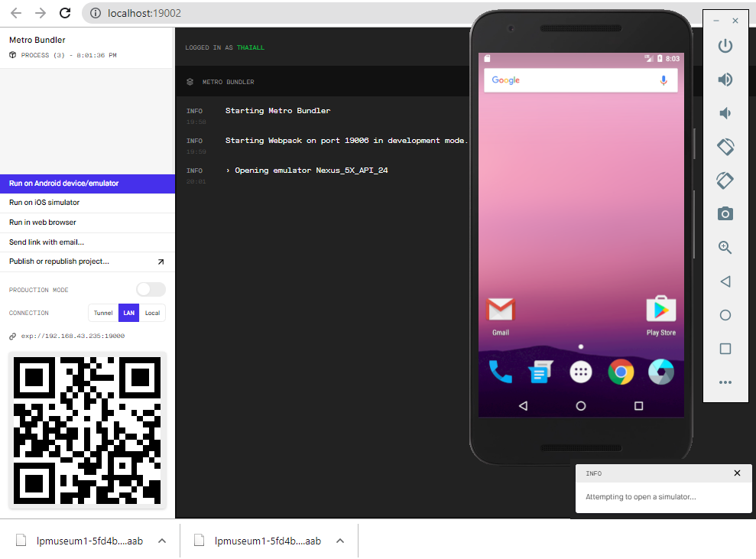Rotate emulator left using rotate icon
The height and width of the screenshot is (559, 756).
point(725,147)
